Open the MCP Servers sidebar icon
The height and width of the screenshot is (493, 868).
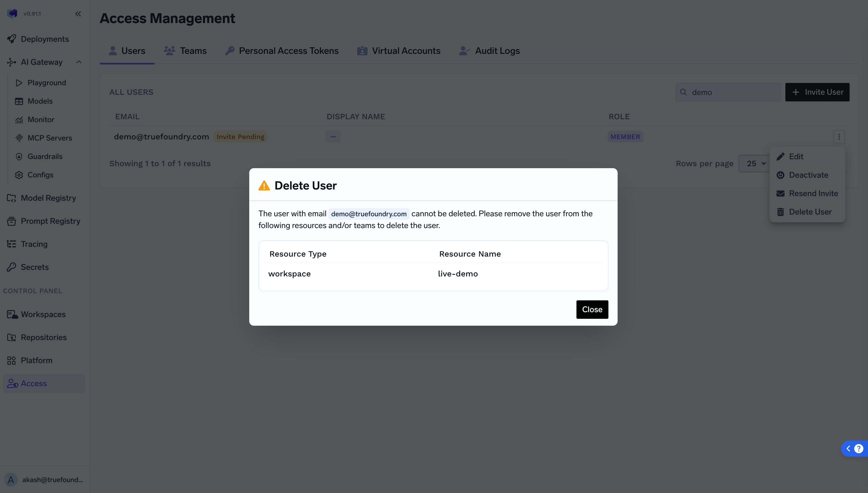[19, 138]
